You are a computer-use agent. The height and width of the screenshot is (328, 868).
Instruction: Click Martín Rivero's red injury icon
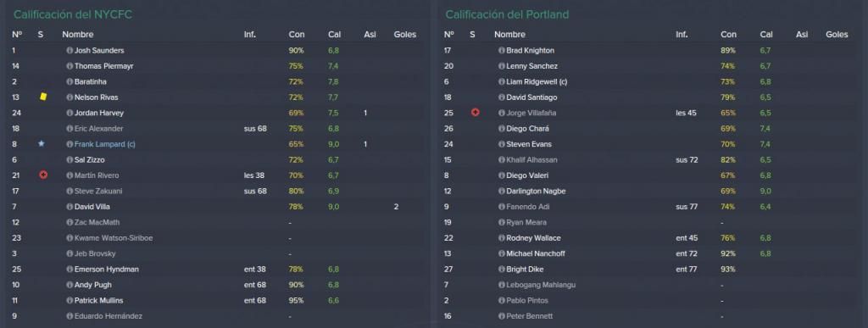point(43,175)
